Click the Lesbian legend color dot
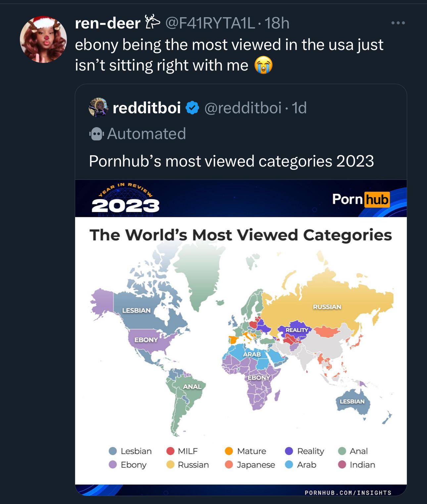The width and height of the screenshot is (427, 504). [x=113, y=451]
